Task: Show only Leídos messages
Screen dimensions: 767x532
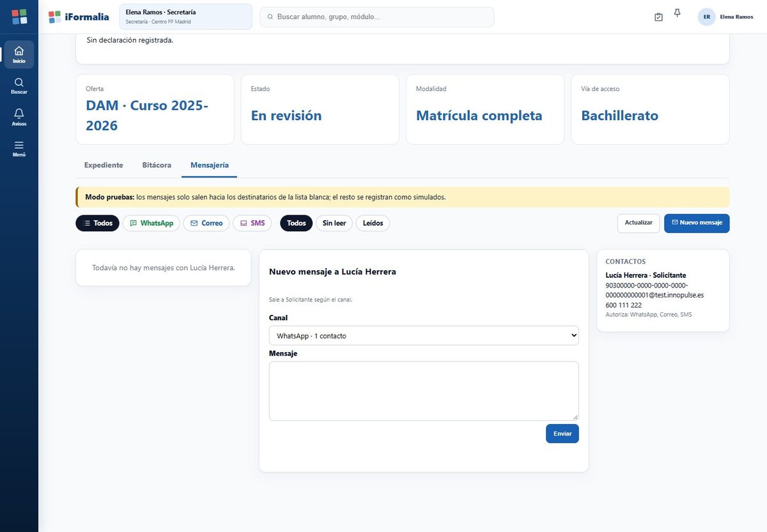Action: [x=373, y=223]
